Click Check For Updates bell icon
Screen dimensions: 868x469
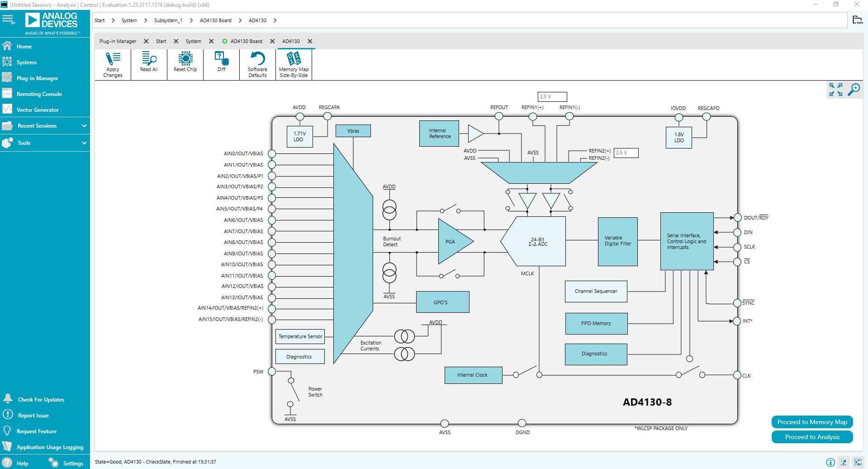click(x=8, y=398)
